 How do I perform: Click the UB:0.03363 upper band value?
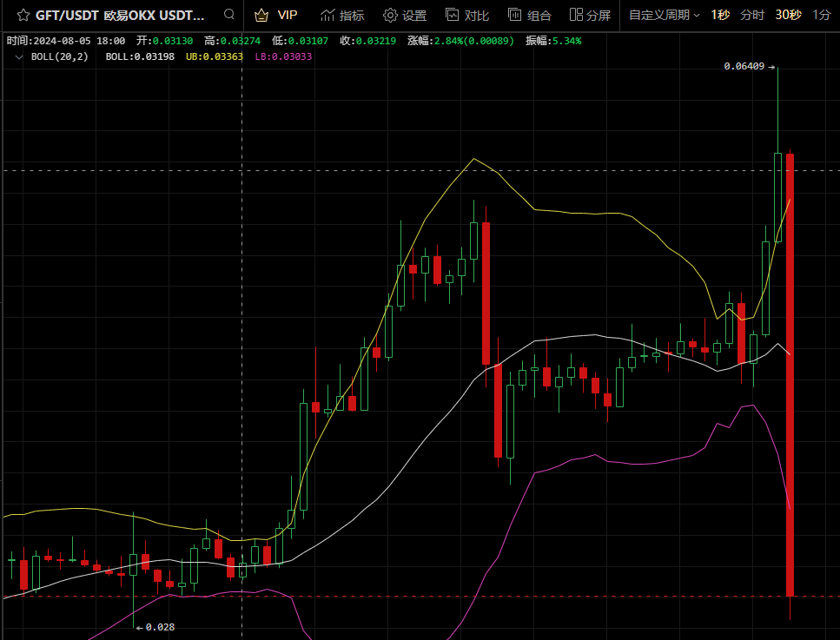(x=215, y=56)
